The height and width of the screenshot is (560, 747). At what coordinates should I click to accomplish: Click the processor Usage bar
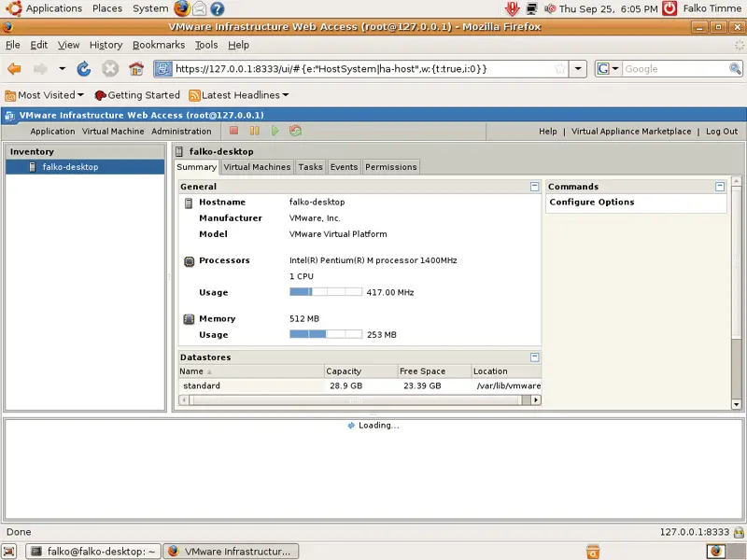(x=326, y=292)
